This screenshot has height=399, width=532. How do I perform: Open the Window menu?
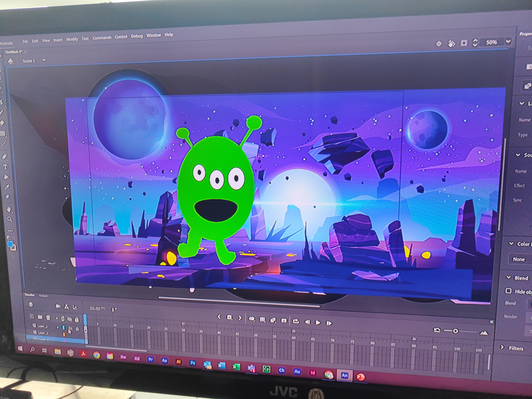point(154,35)
